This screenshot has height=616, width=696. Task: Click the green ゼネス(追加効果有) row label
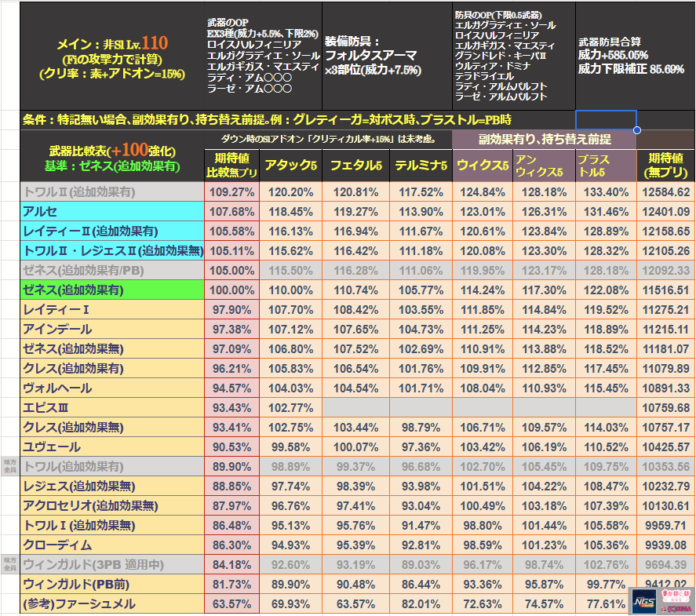tap(113, 290)
